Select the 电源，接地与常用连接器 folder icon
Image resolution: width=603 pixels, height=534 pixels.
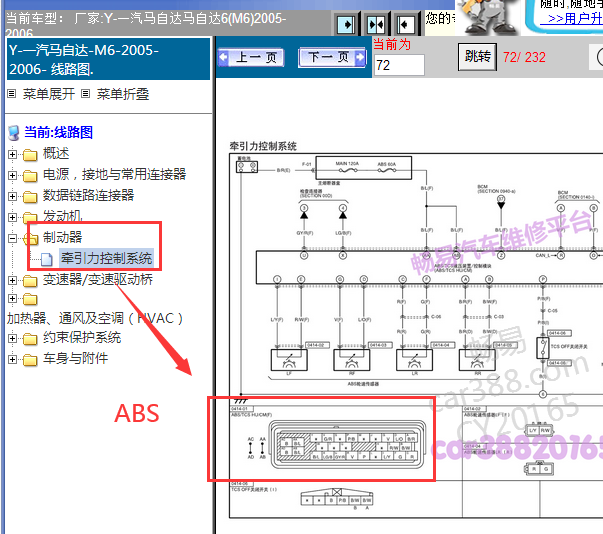coord(30,176)
